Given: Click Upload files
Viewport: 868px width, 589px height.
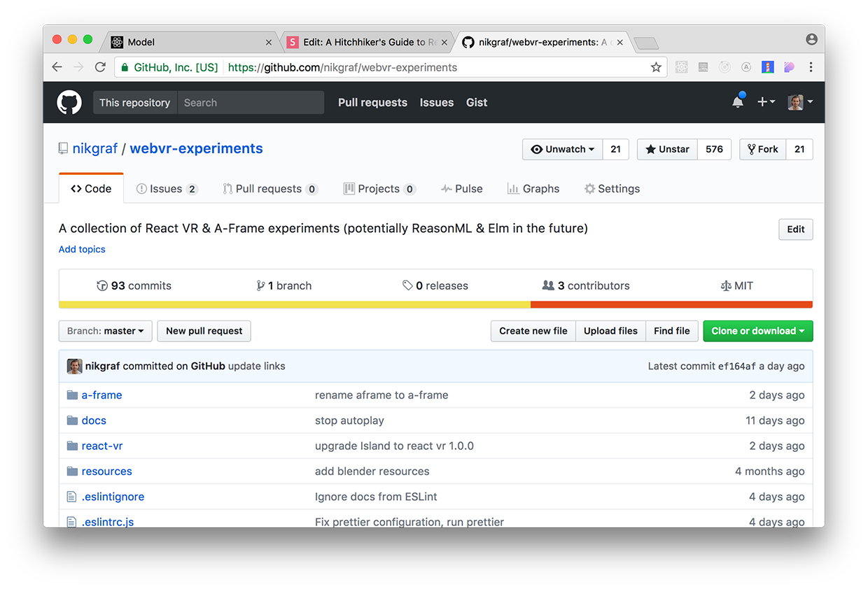Looking at the screenshot, I should pos(610,331).
